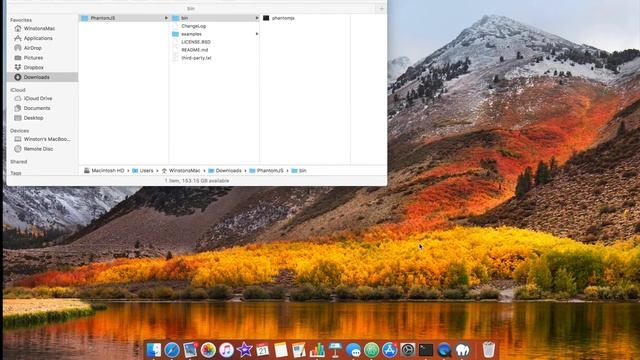
Task: Go to Users in the path bar
Action: [143, 171]
